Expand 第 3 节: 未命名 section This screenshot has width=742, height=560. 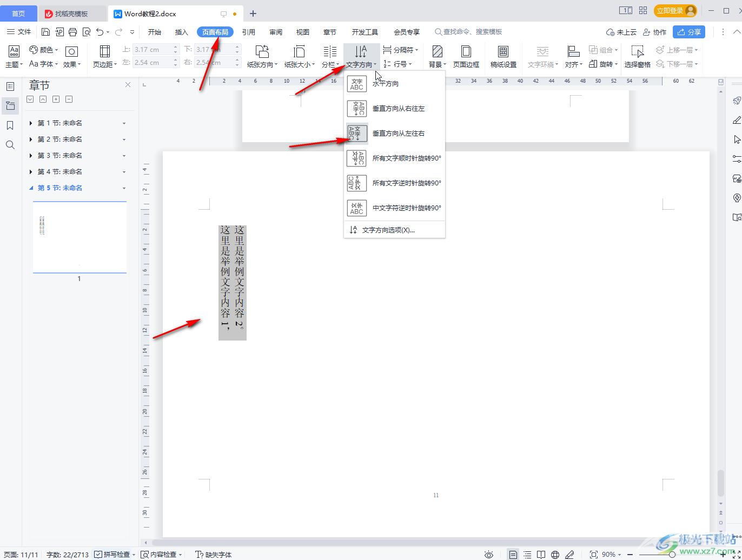(31, 156)
